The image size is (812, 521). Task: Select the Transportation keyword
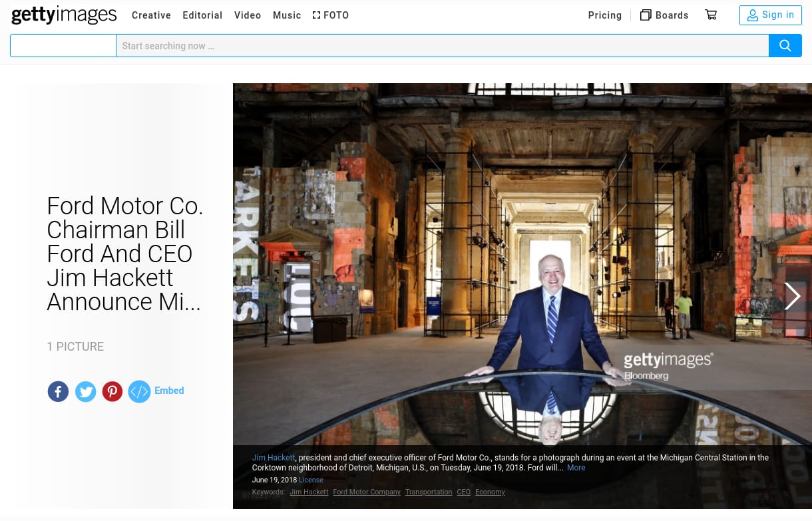click(x=429, y=492)
